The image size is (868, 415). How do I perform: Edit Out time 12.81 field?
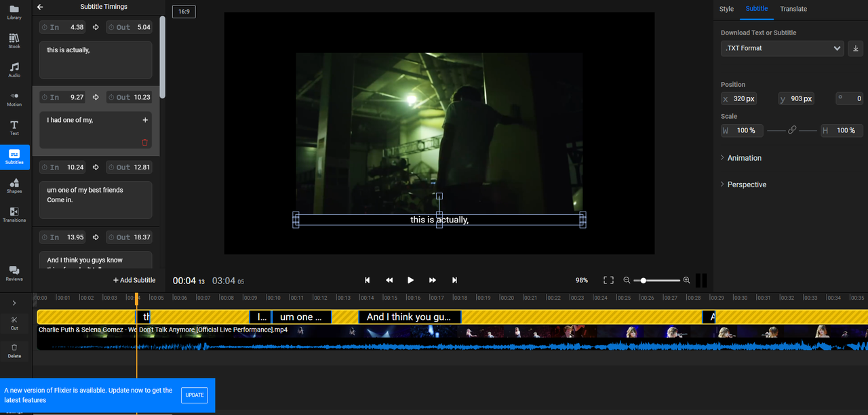tap(129, 167)
